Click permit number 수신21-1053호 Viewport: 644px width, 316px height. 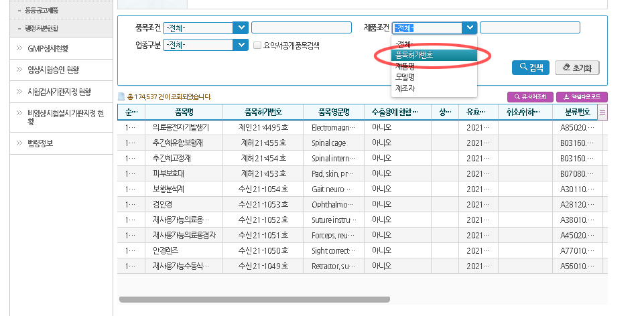click(x=263, y=204)
